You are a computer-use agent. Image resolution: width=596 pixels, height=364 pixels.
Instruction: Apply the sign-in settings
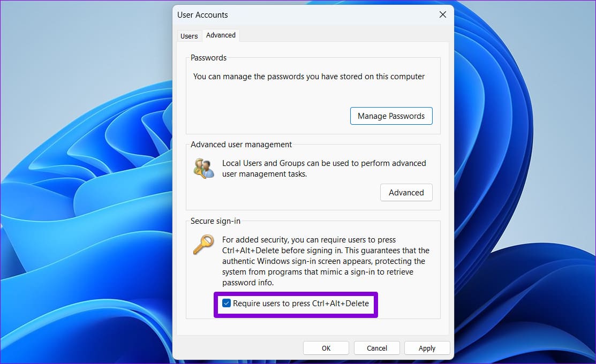(427, 348)
